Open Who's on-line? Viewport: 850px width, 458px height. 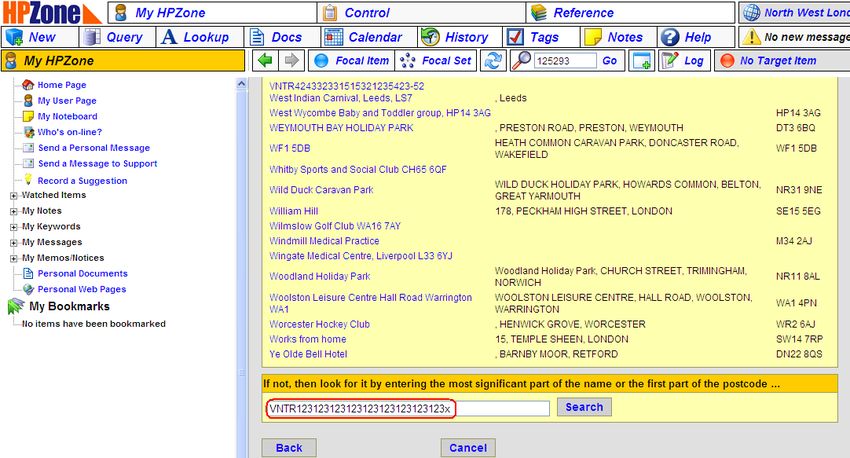click(x=69, y=132)
